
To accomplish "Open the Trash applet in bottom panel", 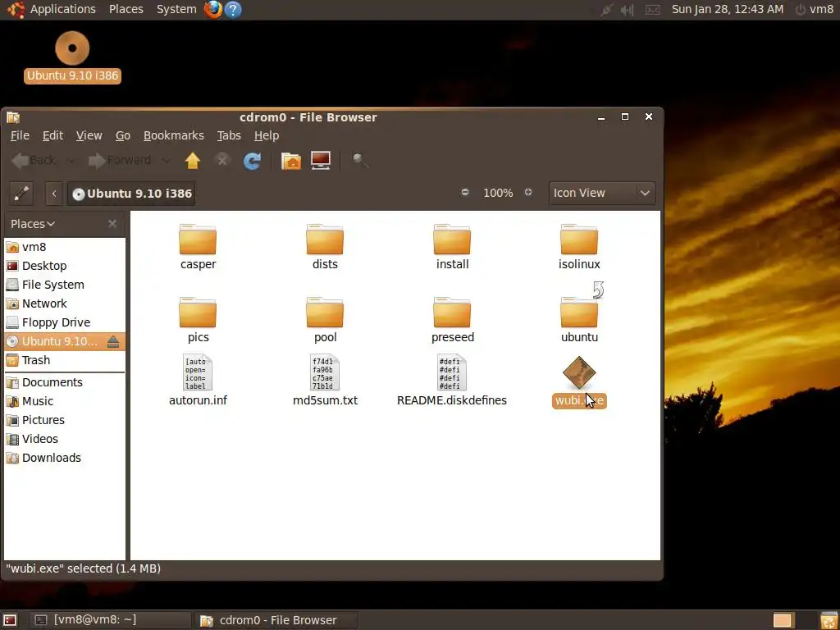I will coord(829,620).
